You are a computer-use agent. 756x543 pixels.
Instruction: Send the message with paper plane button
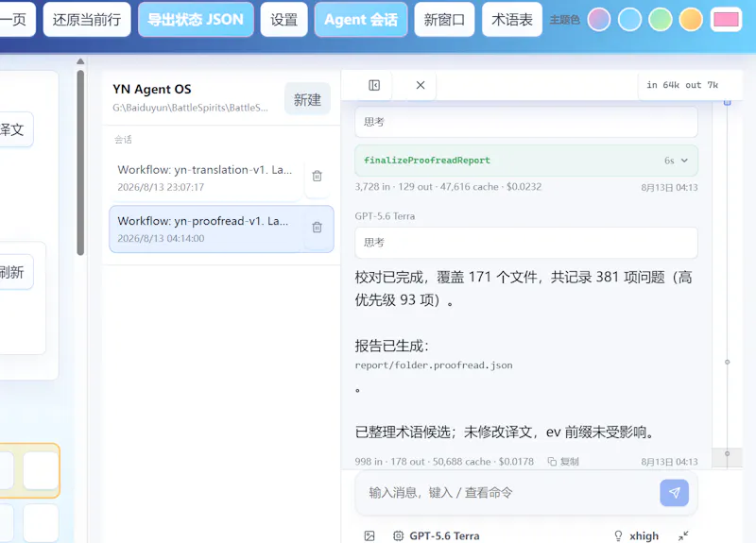pyautogui.click(x=674, y=492)
